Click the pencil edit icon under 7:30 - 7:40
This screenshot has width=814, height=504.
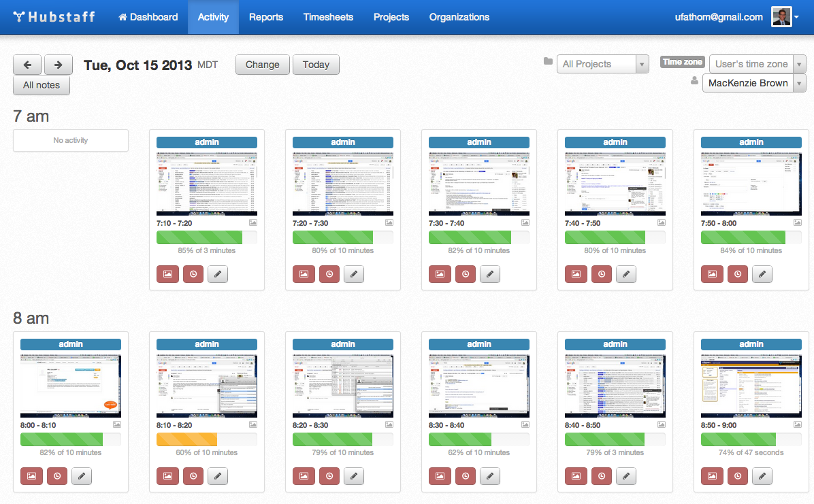click(x=490, y=274)
